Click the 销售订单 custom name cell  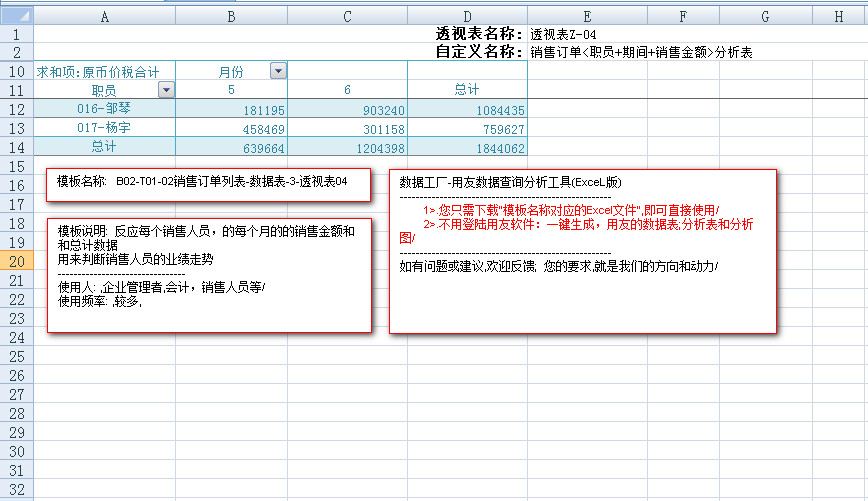(641, 52)
